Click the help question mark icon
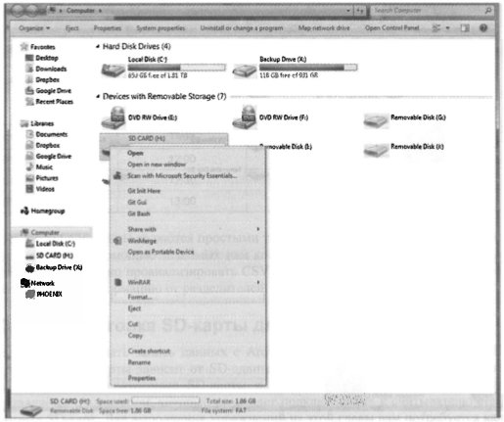 point(483,28)
